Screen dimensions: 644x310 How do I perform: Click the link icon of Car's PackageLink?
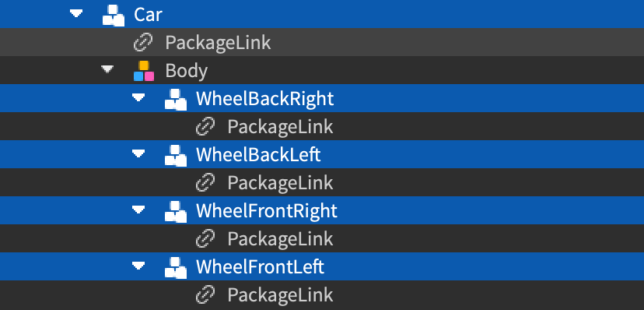click(143, 43)
